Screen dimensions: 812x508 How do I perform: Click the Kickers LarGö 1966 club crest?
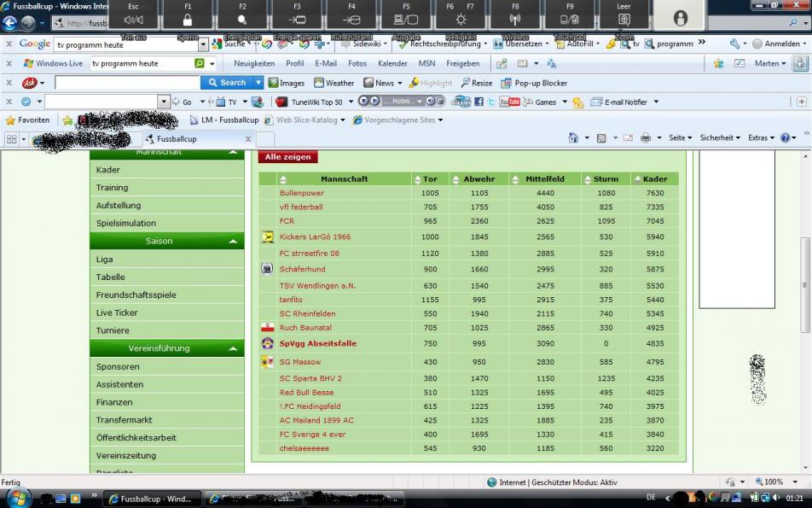[268, 236]
